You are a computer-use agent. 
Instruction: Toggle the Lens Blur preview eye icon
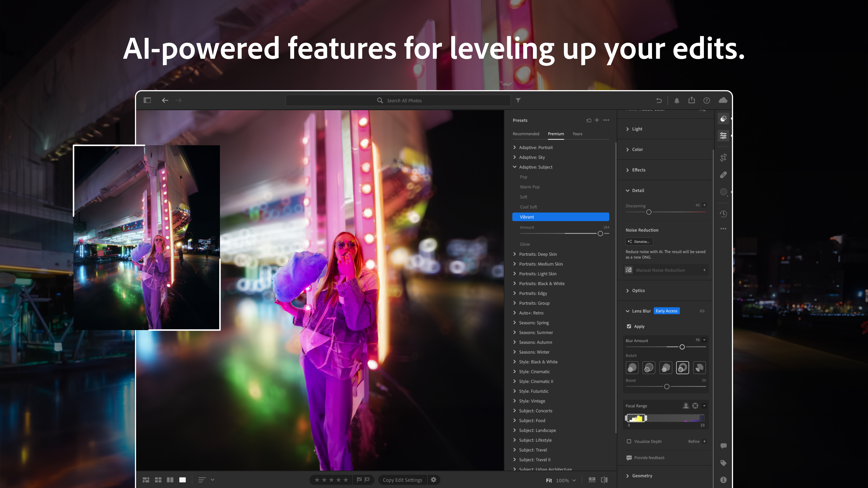click(702, 311)
